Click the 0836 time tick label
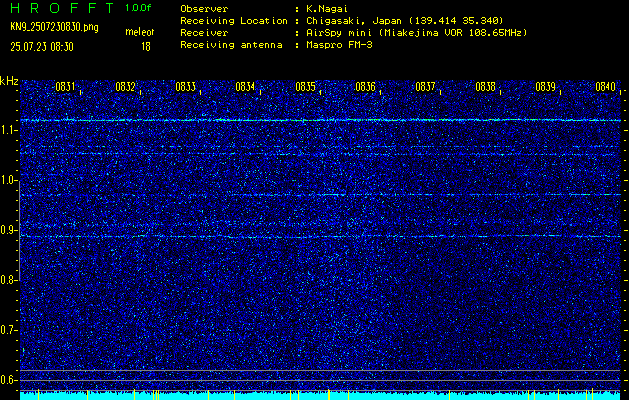This screenshot has height=400, width=629. (365, 87)
